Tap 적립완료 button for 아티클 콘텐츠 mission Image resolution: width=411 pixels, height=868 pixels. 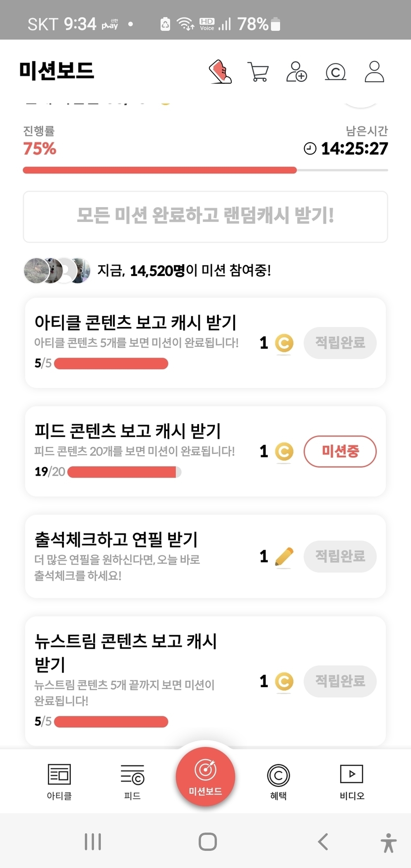coord(340,343)
